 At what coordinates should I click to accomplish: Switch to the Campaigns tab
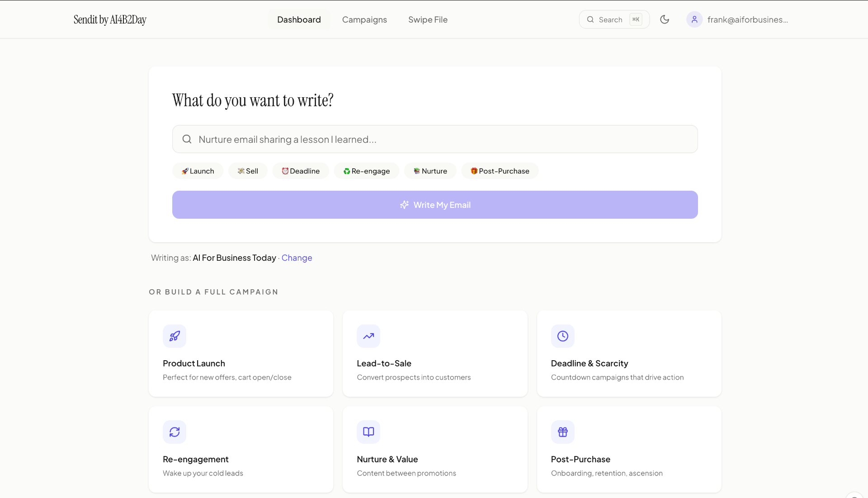[364, 19]
